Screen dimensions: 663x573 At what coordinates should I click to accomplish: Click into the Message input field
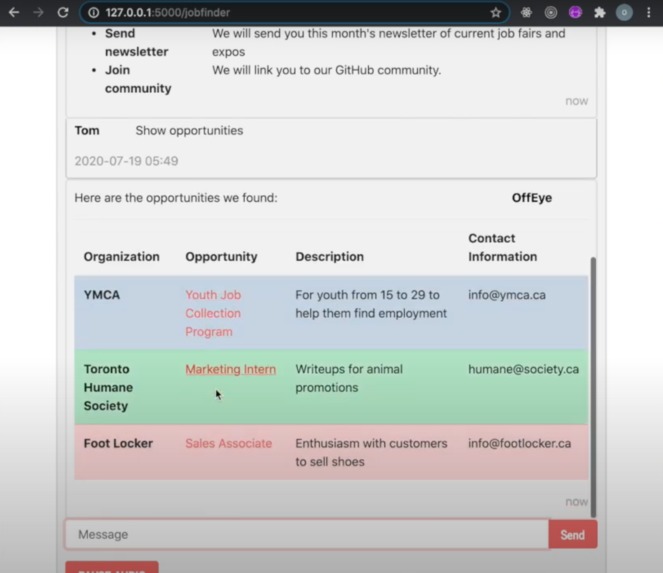point(307,535)
